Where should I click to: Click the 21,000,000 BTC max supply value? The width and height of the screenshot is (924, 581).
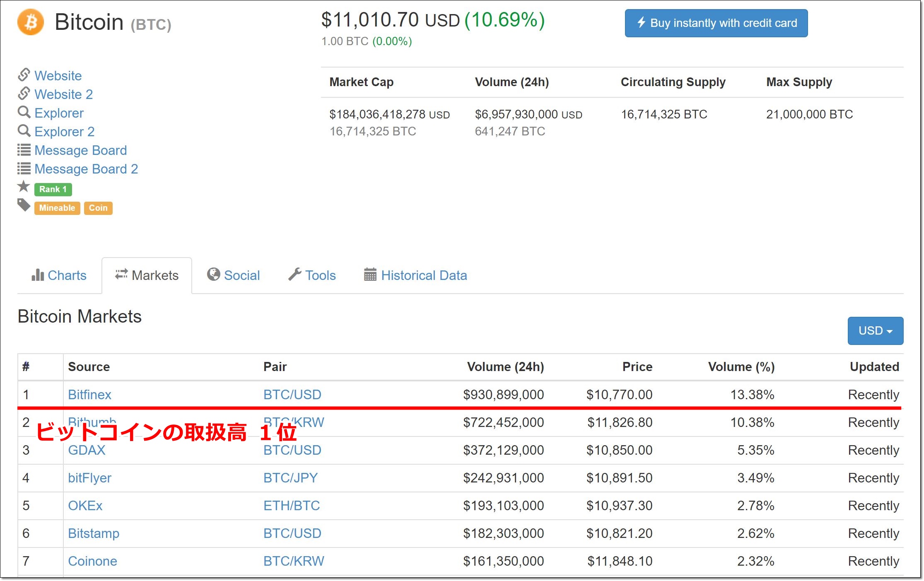point(809,114)
